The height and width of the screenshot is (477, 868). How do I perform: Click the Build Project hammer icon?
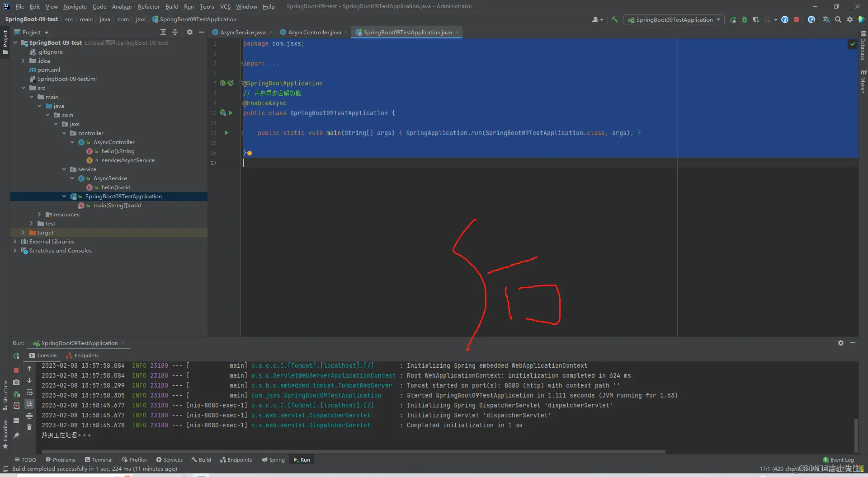coord(614,19)
